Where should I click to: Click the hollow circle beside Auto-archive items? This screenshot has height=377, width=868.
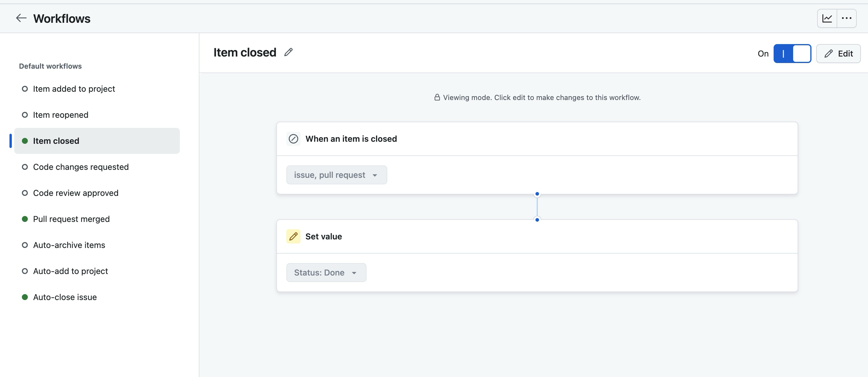[25, 245]
